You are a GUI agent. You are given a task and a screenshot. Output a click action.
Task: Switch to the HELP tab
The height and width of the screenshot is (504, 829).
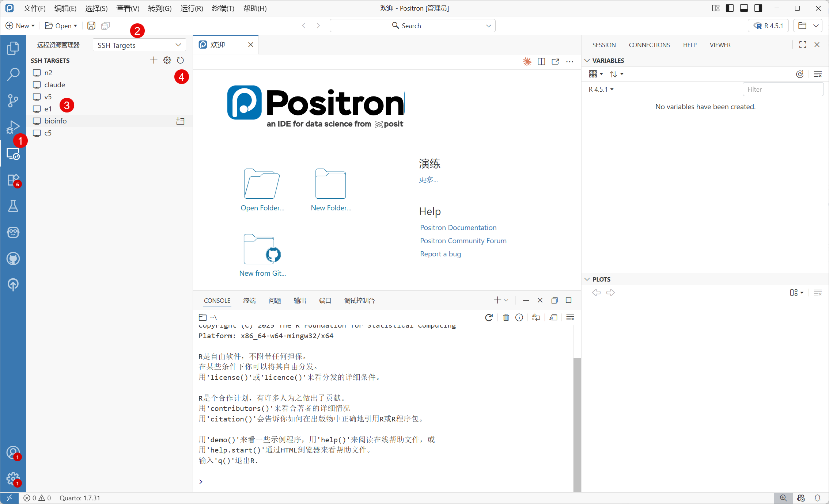pos(690,45)
